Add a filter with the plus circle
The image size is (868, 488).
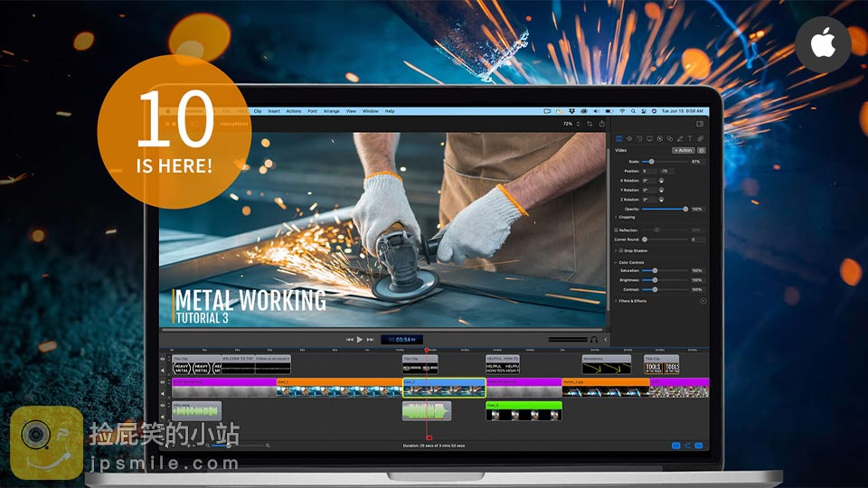coord(703,301)
